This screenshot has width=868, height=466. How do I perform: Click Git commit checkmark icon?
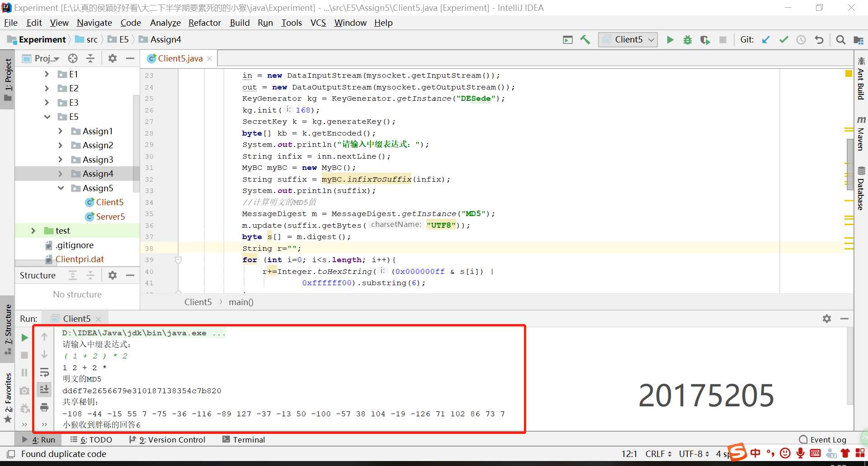pyautogui.click(x=783, y=40)
